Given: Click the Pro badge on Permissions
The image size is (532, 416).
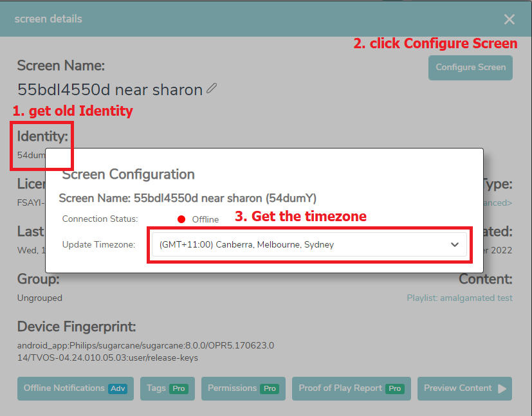Looking at the screenshot, I should [x=270, y=388].
